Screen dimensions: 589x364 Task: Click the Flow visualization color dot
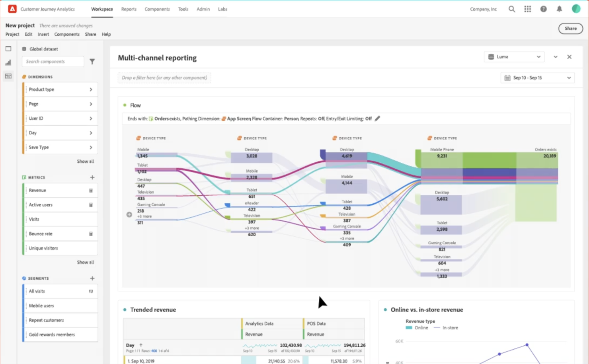[x=125, y=105]
